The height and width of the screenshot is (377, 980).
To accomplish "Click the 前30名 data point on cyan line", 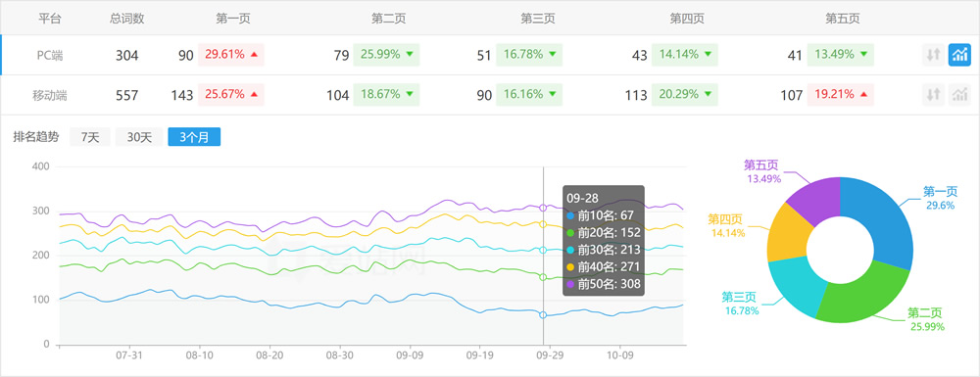I will pyautogui.click(x=543, y=251).
